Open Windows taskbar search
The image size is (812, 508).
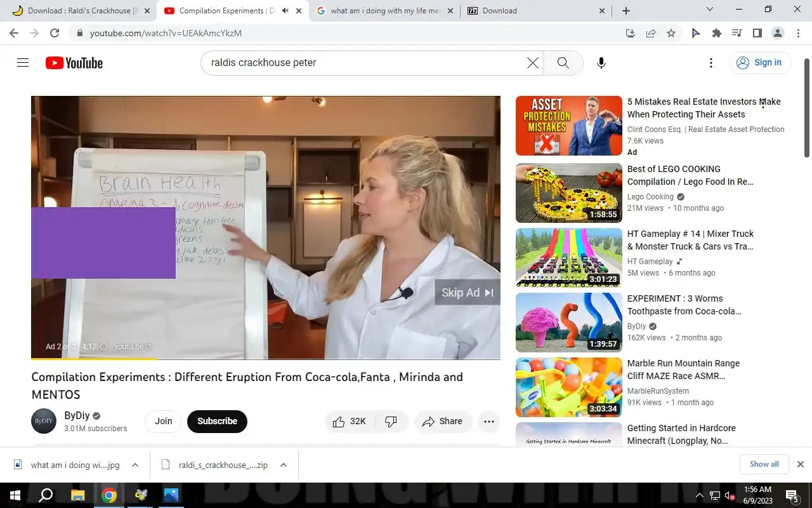click(46, 495)
